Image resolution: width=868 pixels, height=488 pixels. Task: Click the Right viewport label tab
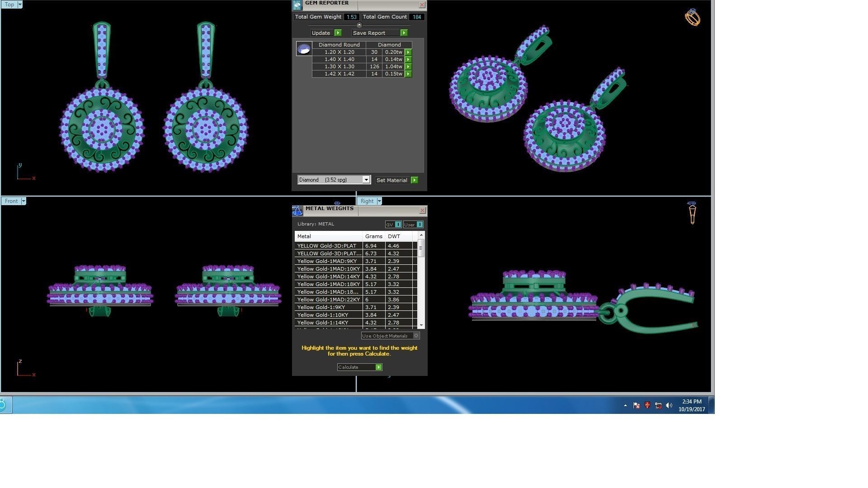point(367,201)
